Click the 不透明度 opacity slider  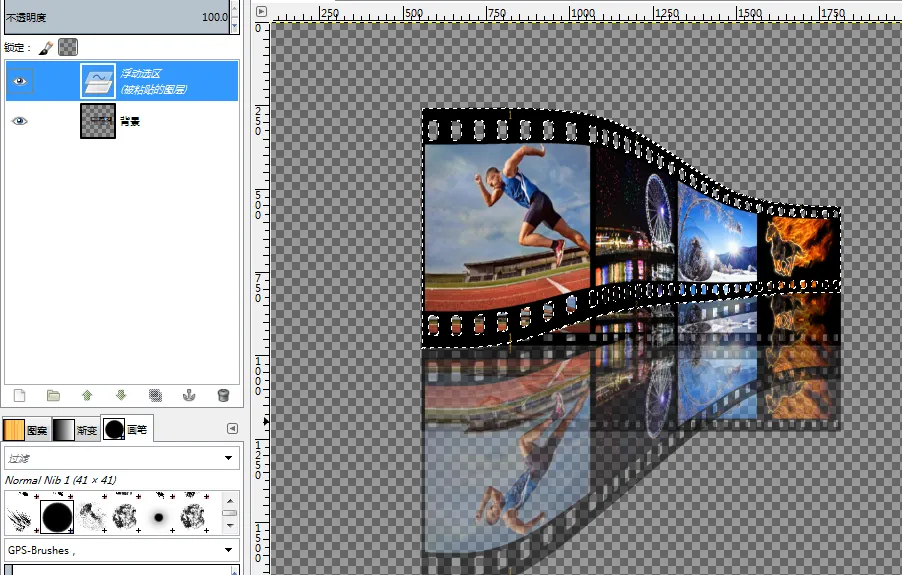[x=117, y=17]
